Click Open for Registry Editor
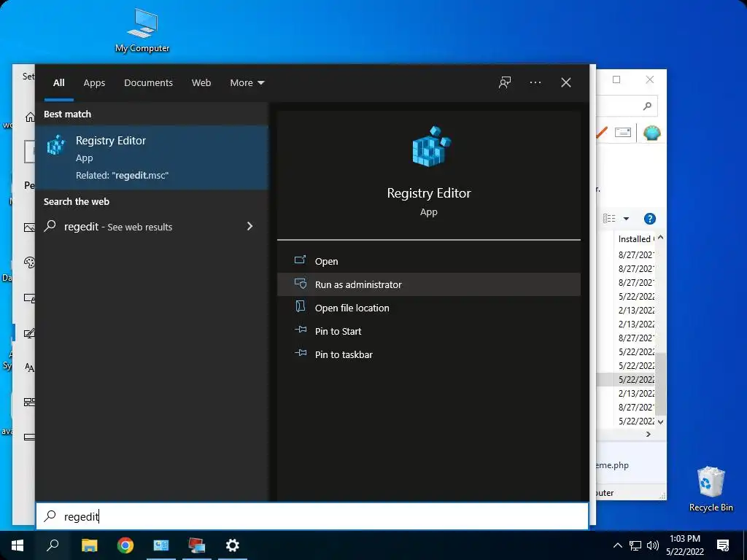 tap(429, 261)
